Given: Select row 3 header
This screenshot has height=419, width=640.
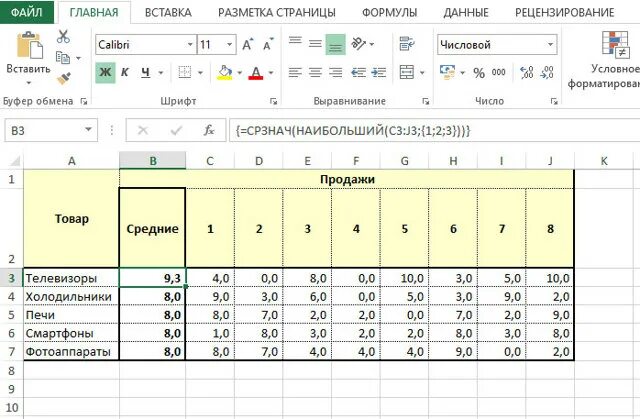Looking at the screenshot, I should coord(11,278).
